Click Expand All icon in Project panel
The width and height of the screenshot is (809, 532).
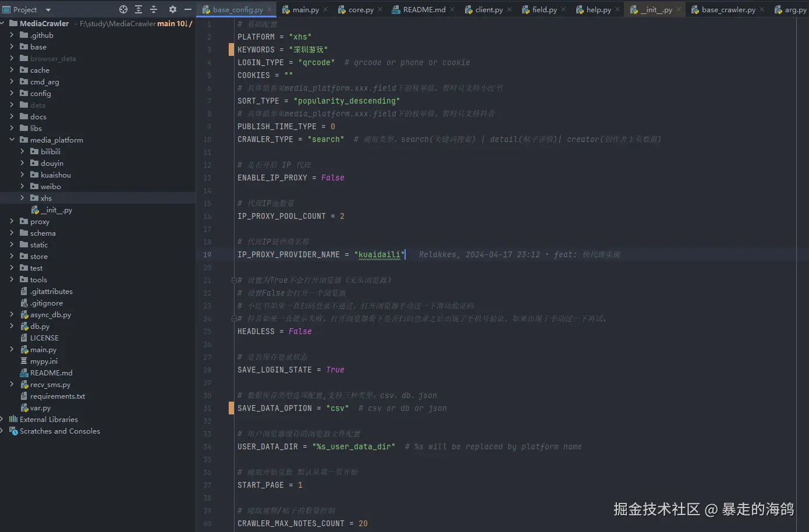point(139,9)
